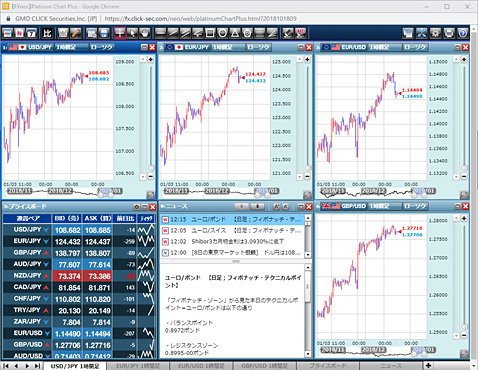Select the crosshair cursor tool in toolbar
This screenshot has width=478, height=370.
tap(120, 33)
